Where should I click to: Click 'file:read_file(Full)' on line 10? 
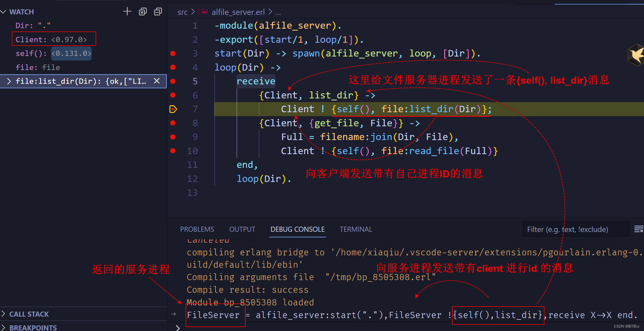[436, 151]
